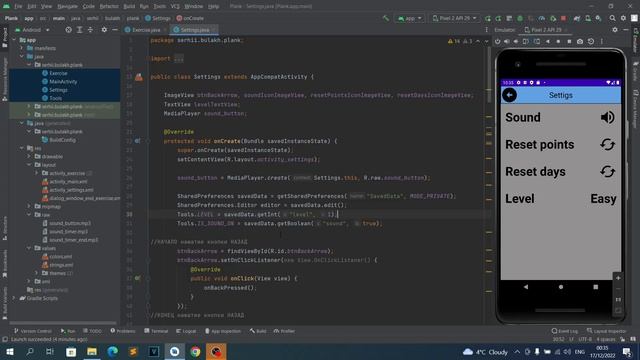Click the Project panel horizontal scrollbar
The image size is (640, 360).
63,323
